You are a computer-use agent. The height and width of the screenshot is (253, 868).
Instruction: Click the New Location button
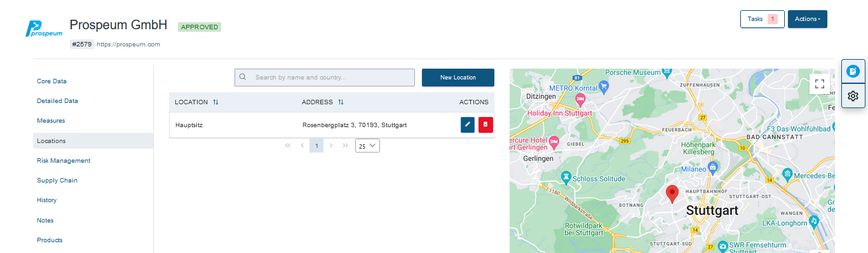point(458,78)
